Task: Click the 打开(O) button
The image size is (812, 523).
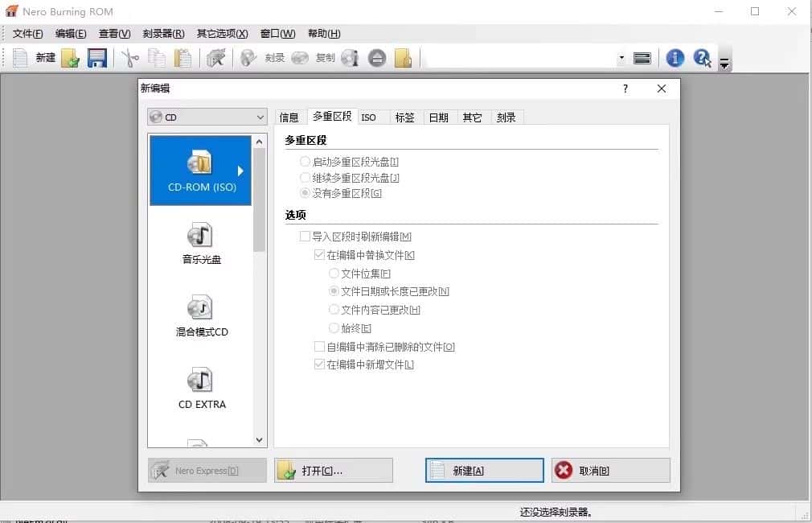Action: (x=332, y=470)
